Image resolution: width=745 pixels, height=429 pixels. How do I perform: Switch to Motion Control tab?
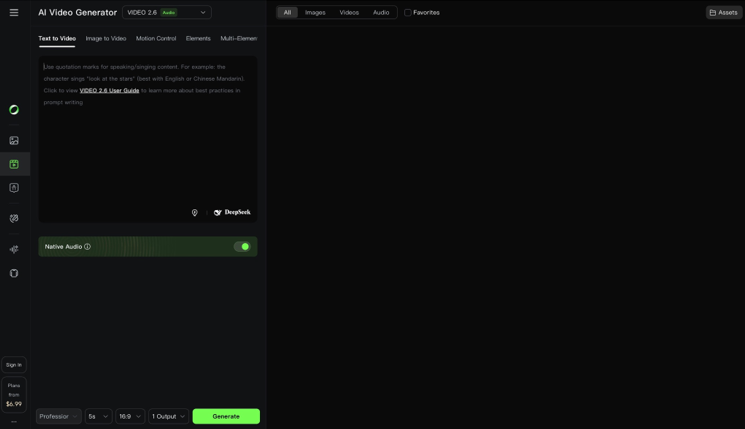click(156, 38)
